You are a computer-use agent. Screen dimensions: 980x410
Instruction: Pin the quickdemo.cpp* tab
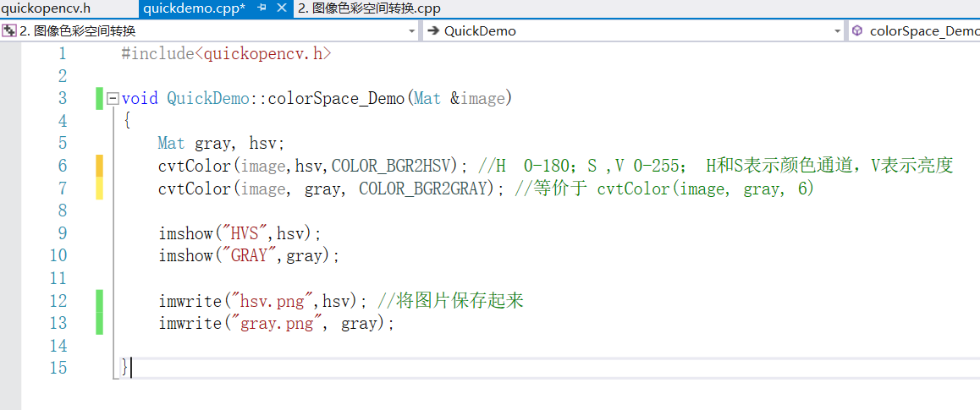point(262,8)
